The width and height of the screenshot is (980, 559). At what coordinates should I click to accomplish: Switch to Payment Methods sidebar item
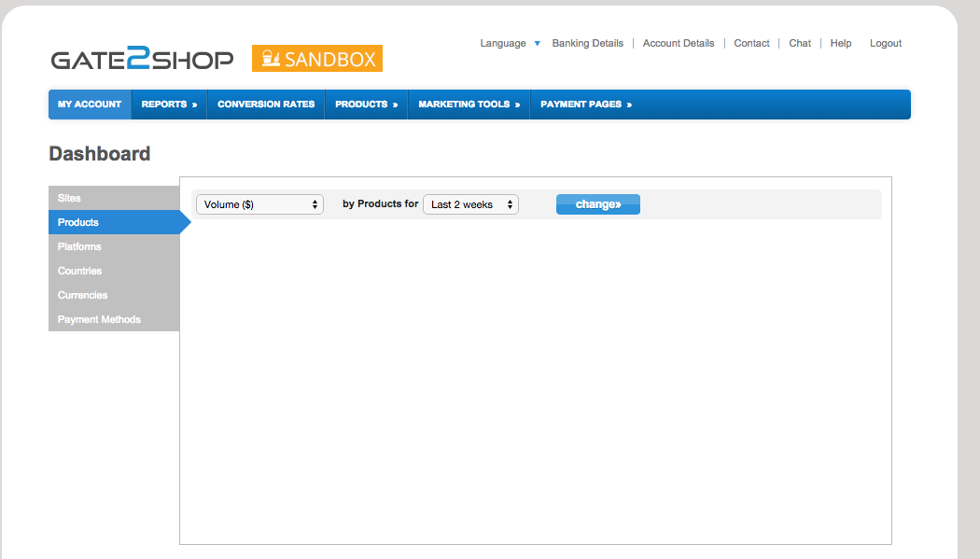(114, 319)
